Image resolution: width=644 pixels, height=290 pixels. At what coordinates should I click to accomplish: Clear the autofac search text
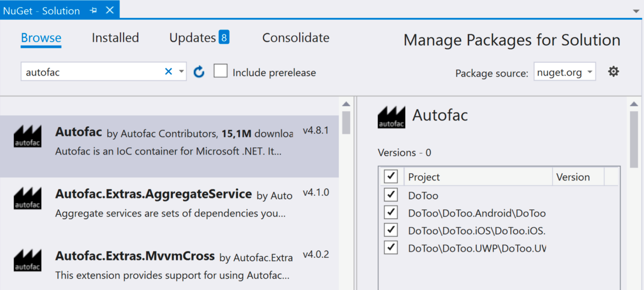tap(169, 72)
